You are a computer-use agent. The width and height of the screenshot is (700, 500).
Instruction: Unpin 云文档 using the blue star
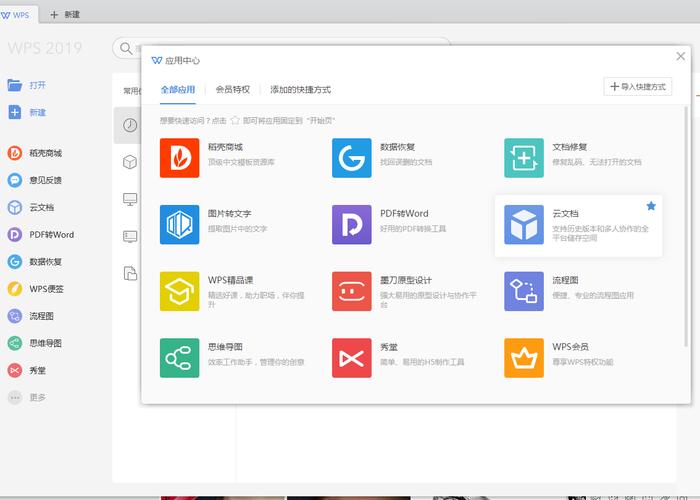coord(651,206)
